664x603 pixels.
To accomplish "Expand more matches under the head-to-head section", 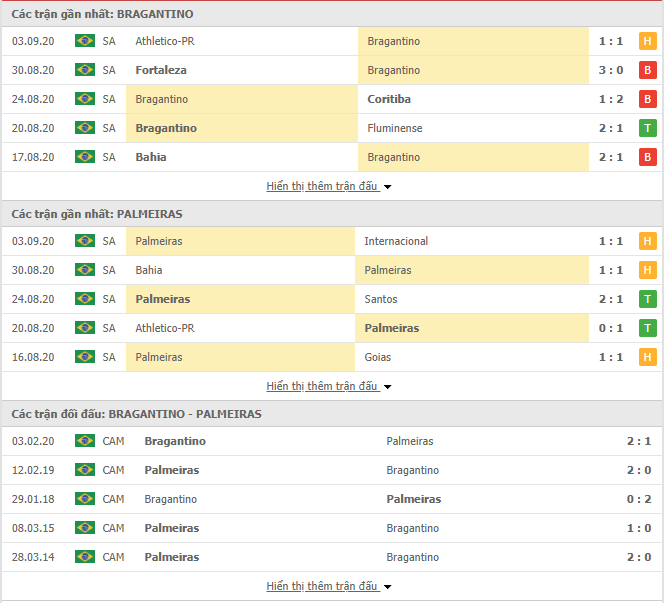I will pos(328,586).
